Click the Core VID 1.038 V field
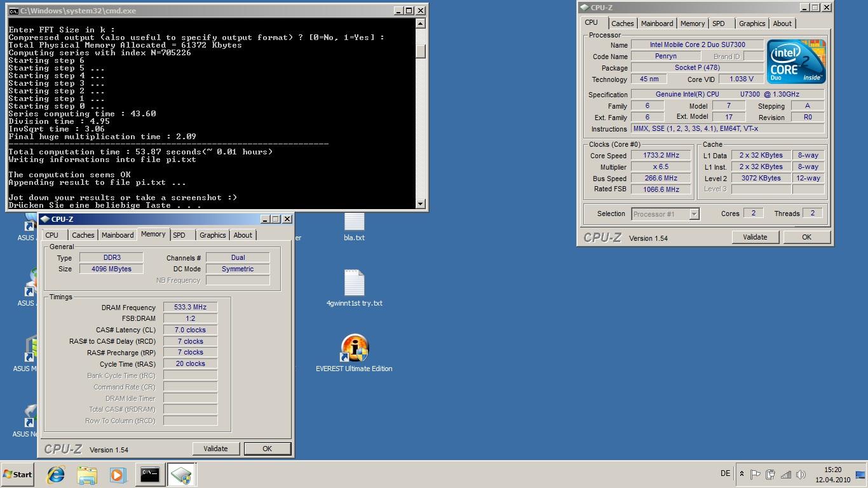Image resolution: width=868 pixels, height=488 pixels. coord(742,79)
